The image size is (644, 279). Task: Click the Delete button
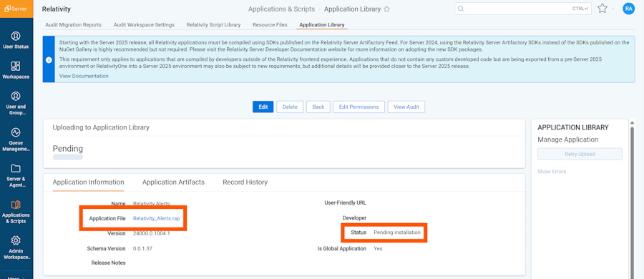click(x=290, y=107)
